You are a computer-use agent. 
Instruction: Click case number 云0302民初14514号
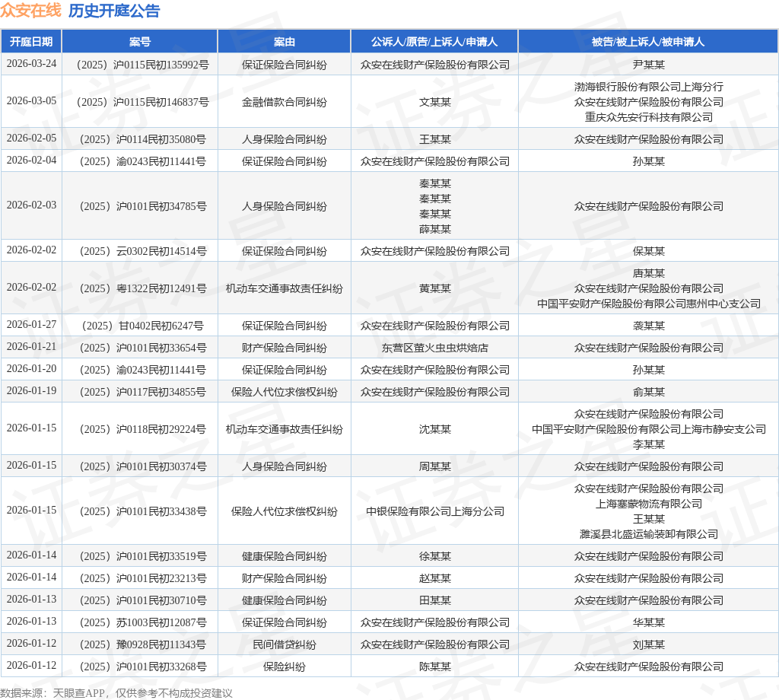click(x=161, y=251)
